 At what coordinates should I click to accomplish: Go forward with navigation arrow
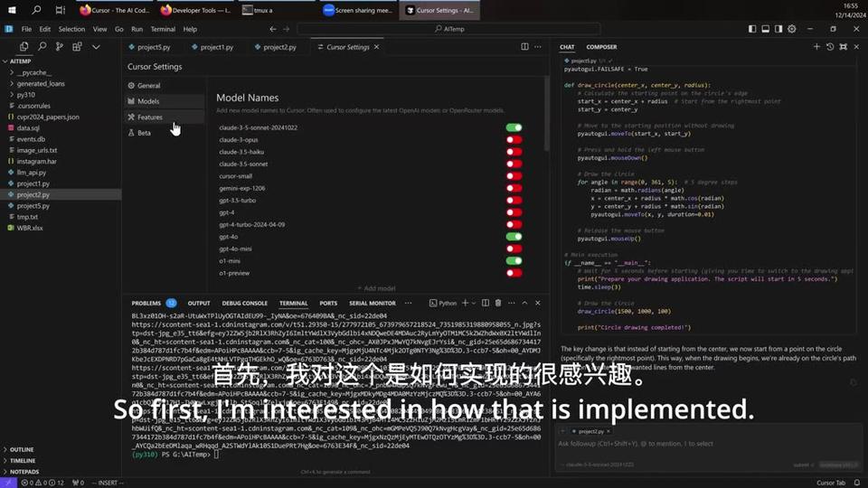[287, 29]
